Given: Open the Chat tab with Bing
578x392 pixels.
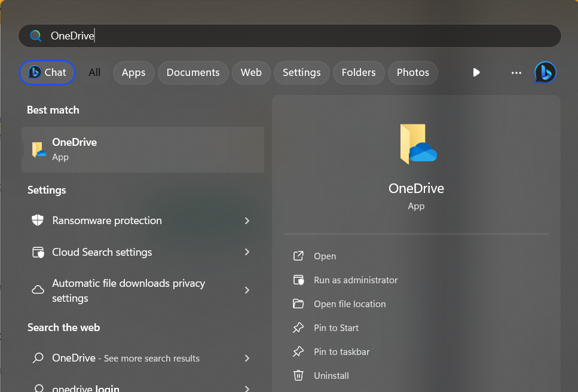Looking at the screenshot, I should pos(47,72).
